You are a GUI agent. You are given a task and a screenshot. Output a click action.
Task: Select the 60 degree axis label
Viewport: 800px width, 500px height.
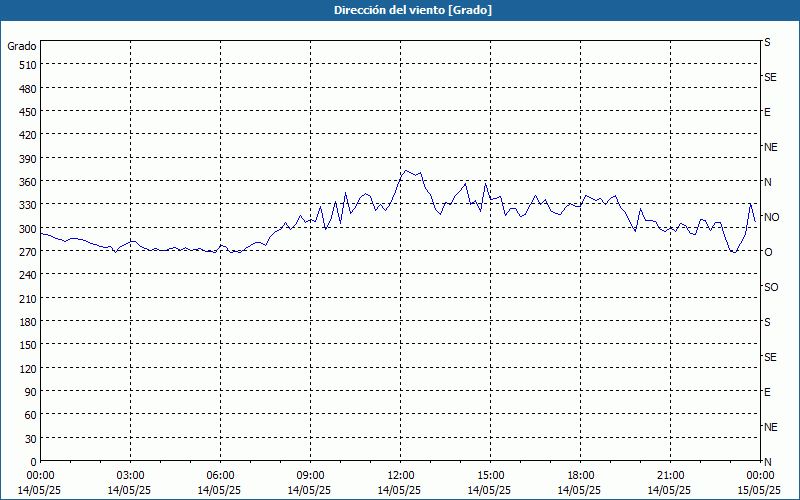coord(31,415)
